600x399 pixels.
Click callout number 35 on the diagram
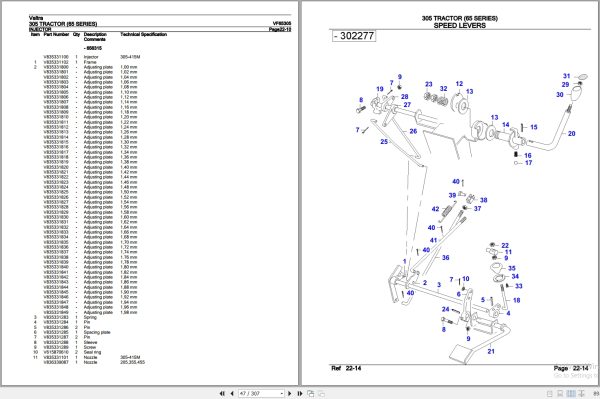(512, 268)
